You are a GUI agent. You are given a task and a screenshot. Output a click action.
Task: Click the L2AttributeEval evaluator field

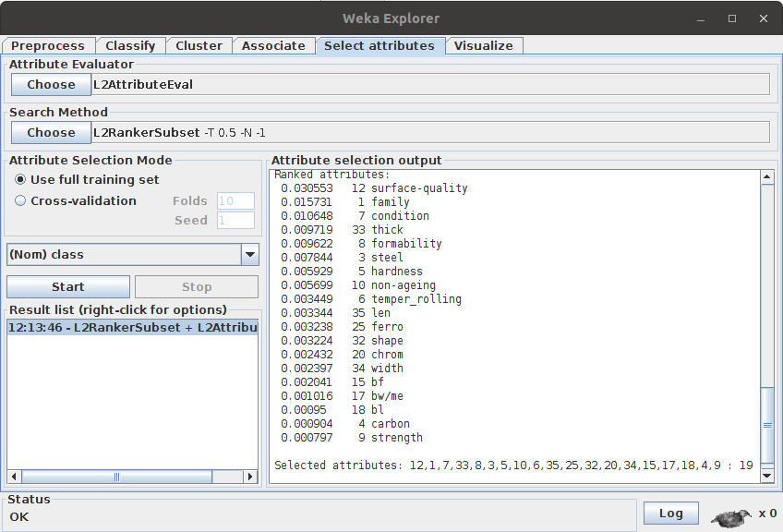[x=430, y=84]
